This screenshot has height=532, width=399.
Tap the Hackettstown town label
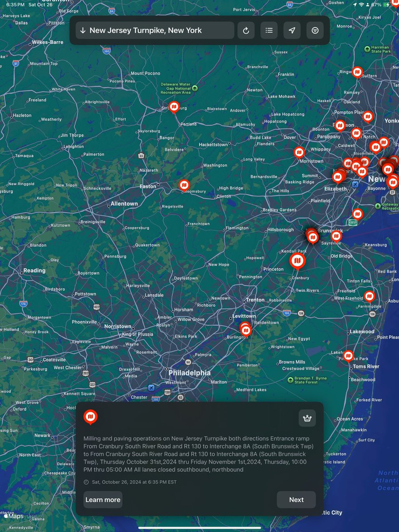point(213,145)
